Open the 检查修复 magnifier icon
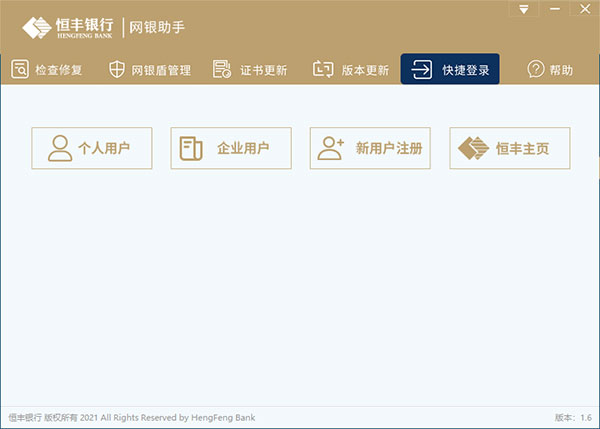Screen dimensions: 600x429 click(20, 69)
